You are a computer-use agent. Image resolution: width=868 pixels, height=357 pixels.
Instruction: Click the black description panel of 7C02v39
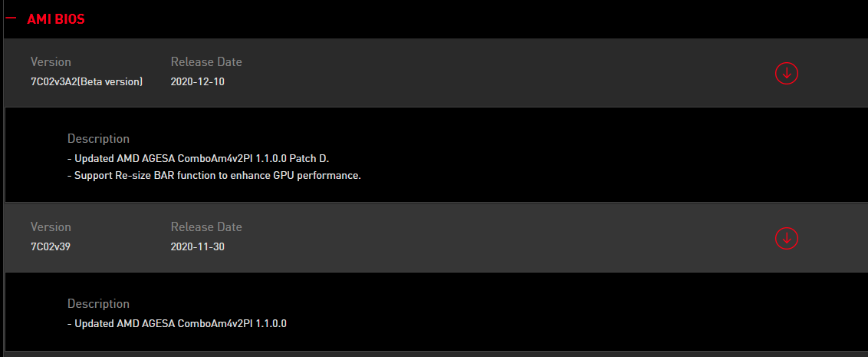[436, 312]
